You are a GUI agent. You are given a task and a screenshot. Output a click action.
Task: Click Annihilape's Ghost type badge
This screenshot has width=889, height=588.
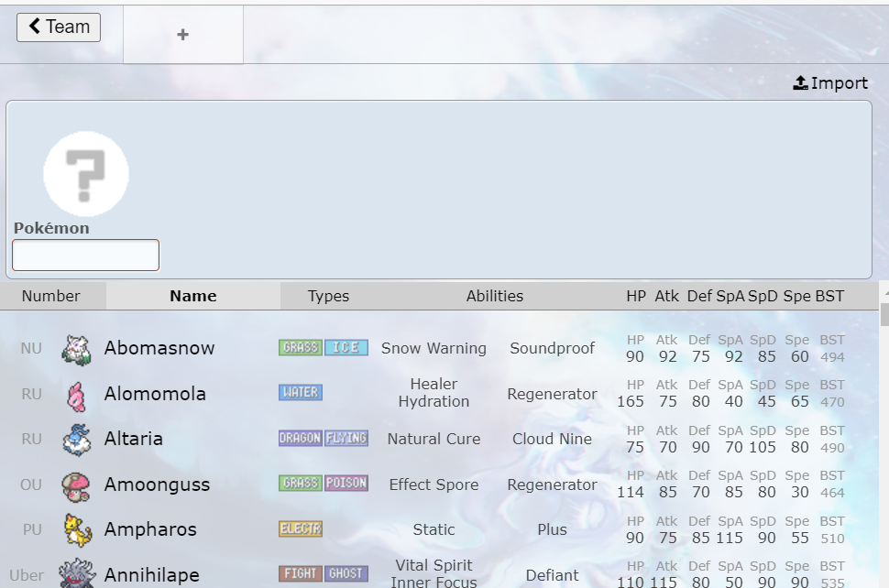[x=346, y=574]
